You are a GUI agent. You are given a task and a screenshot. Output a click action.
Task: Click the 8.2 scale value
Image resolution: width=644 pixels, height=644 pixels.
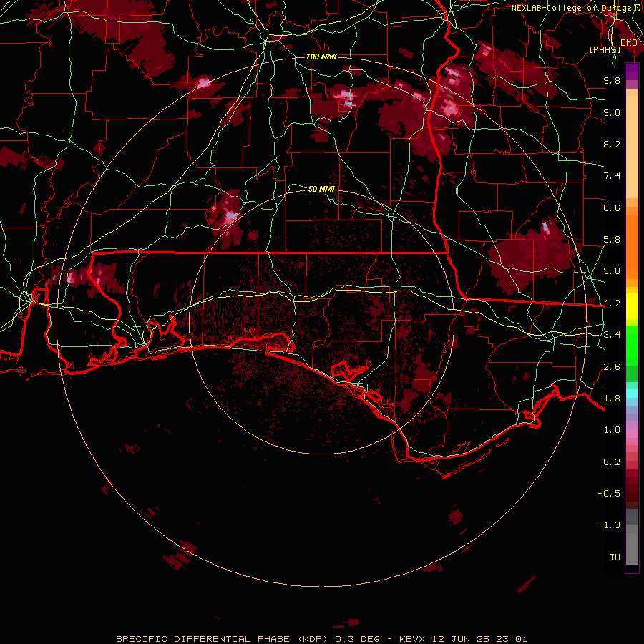(x=612, y=144)
